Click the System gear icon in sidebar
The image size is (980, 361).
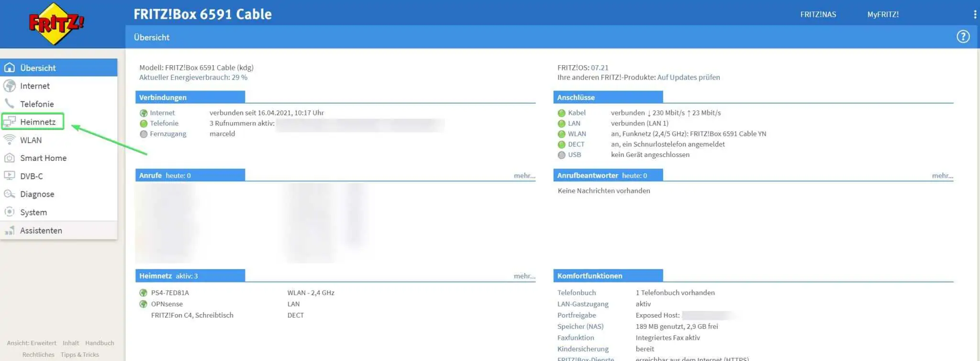(10, 212)
